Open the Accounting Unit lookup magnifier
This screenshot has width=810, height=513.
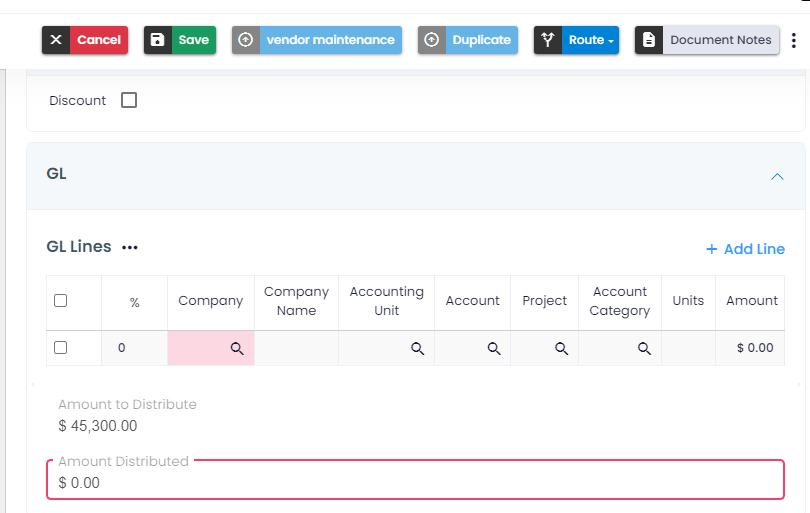point(417,348)
